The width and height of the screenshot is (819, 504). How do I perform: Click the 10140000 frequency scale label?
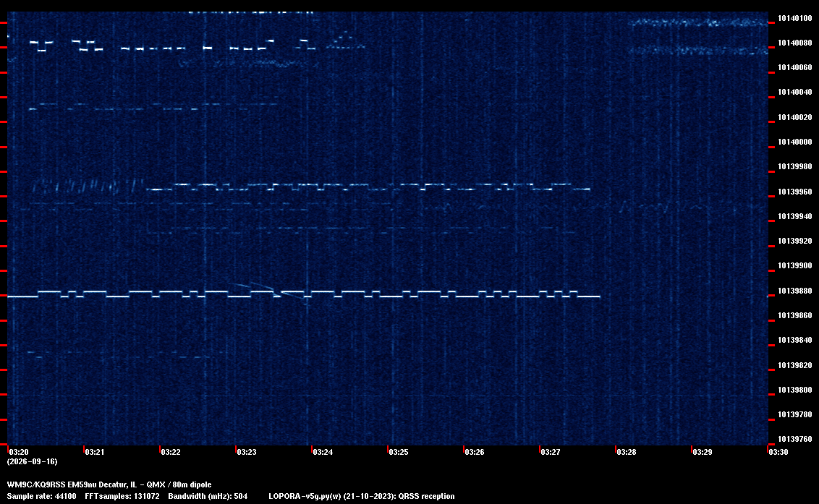(x=795, y=142)
